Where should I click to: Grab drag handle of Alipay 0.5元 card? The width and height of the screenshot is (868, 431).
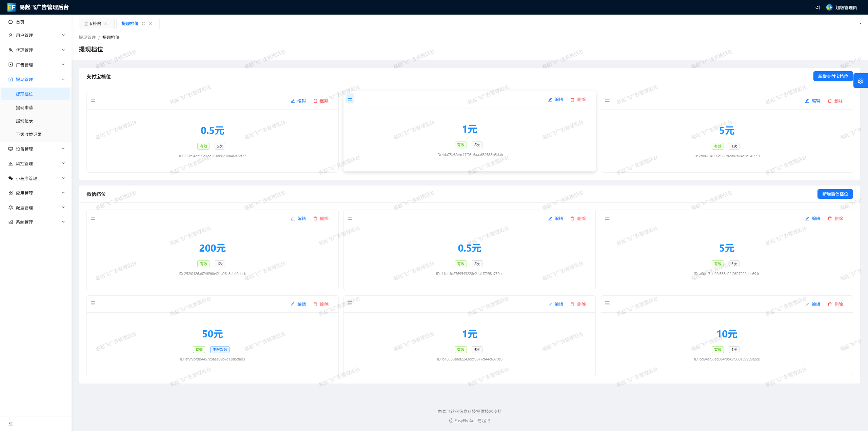tap(93, 100)
